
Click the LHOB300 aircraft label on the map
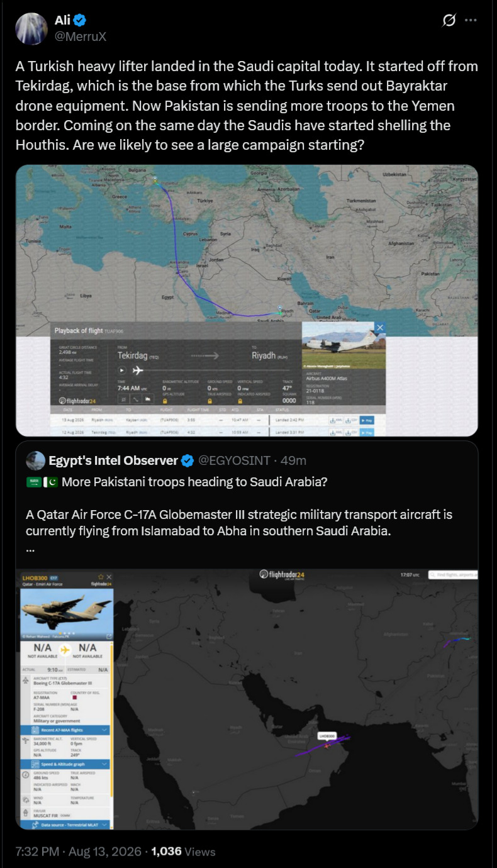coord(327,735)
